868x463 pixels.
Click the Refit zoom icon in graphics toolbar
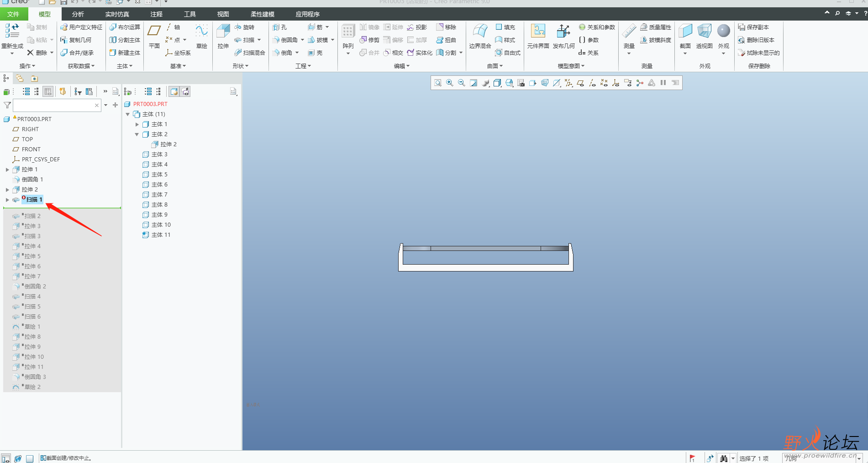[438, 83]
